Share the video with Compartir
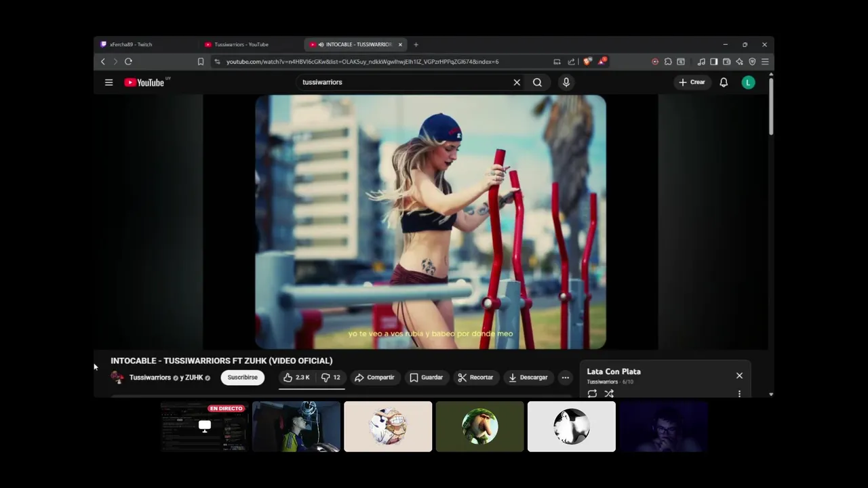Screen dimensions: 868x488 coord(374,378)
